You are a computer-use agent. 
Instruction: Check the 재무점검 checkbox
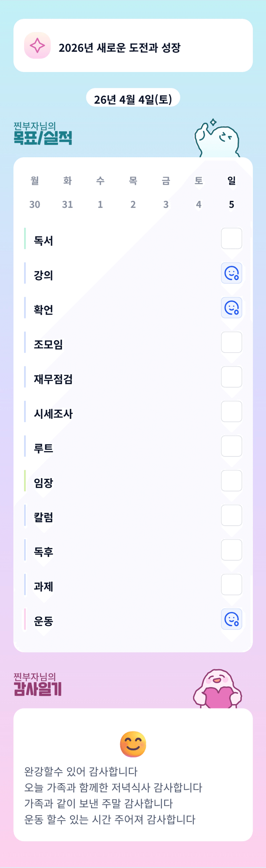(231, 377)
